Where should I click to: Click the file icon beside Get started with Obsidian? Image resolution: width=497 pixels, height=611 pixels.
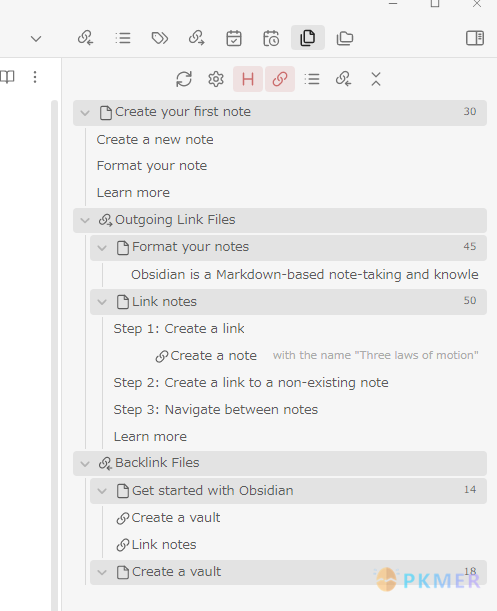pos(123,491)
